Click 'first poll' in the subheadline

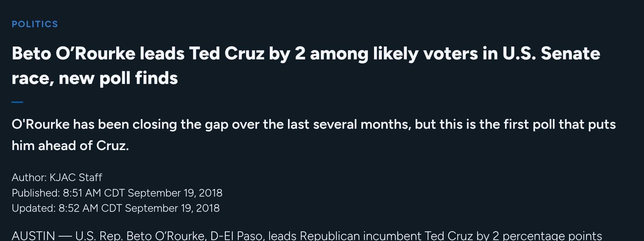pos(529,125)
